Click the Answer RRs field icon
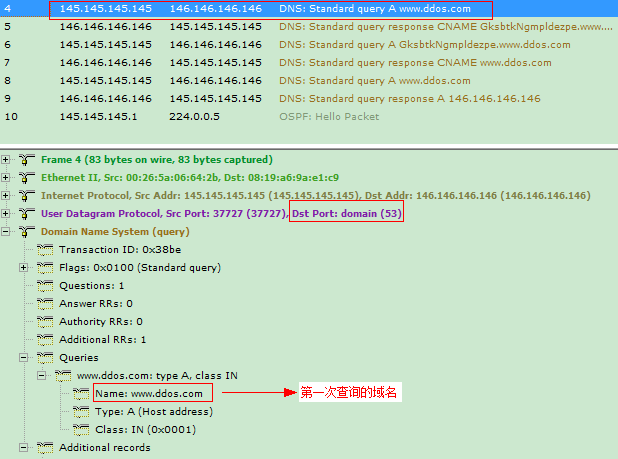This screenshot has width=618, height=459. coord(45,304)
